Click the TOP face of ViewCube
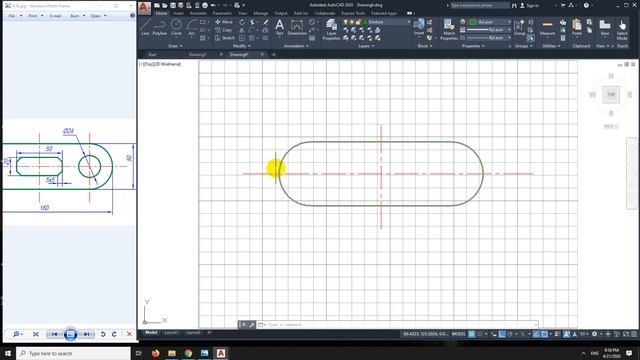The height and width of the screenshot is (360, 640). coord(611,95)
